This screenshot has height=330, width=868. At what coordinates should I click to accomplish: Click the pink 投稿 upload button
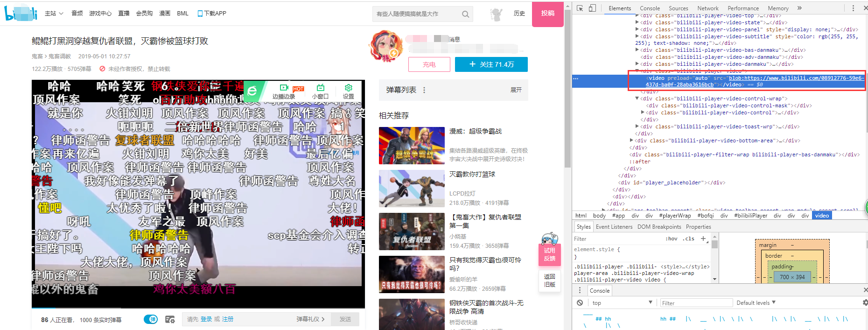(x=548, y=14)
